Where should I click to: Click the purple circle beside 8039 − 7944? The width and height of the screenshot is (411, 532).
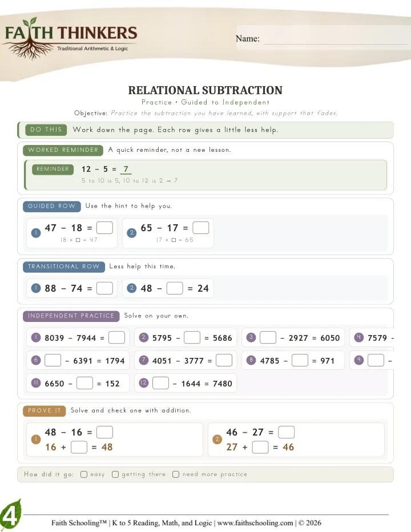36,337
